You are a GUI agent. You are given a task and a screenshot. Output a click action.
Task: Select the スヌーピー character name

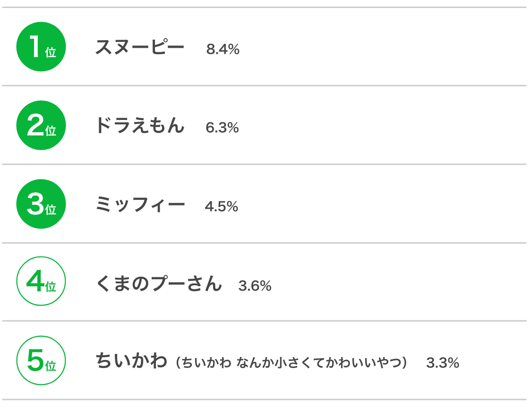[x=140, y=47]
